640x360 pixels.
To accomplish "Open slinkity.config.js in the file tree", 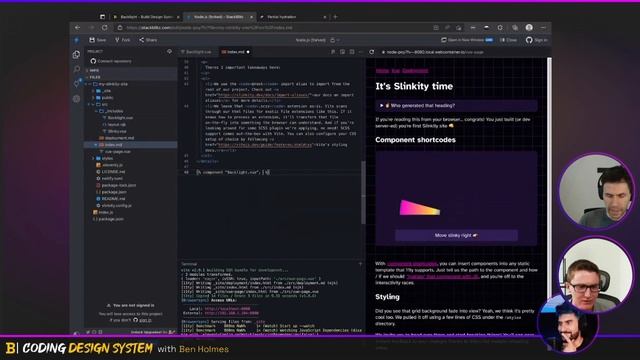I will click(114, 205).
